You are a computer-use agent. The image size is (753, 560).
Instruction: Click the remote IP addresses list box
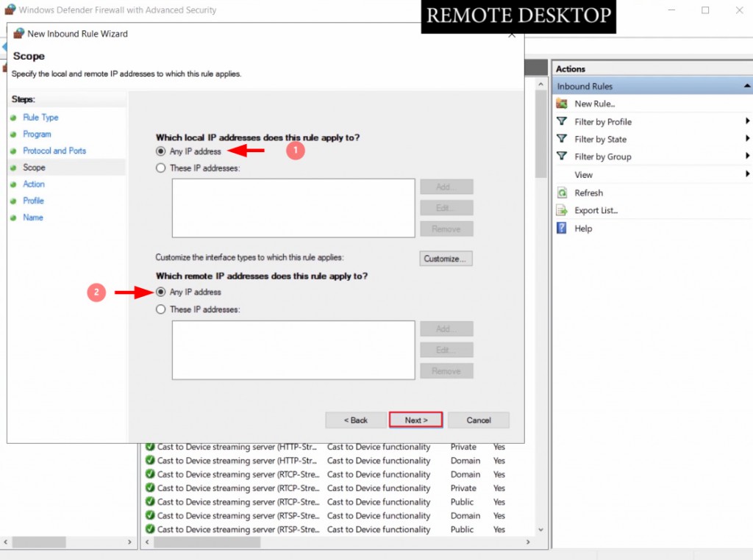pyautogui.click(x=293, y=351)
